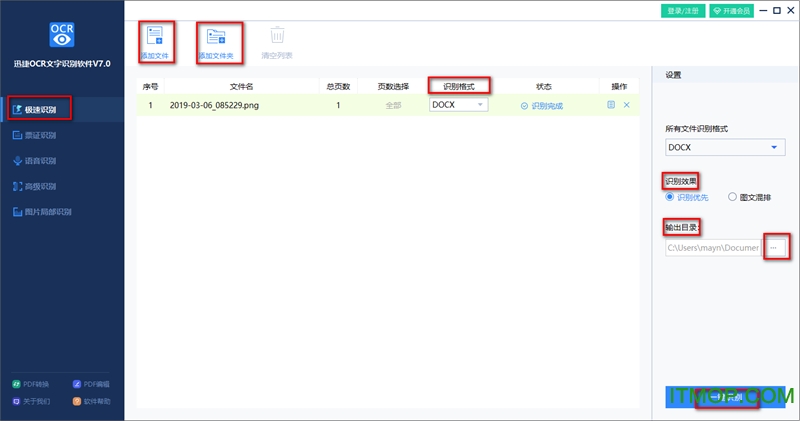Click the browse (…) output folder button
800x421 pixels.
(773, 247)
